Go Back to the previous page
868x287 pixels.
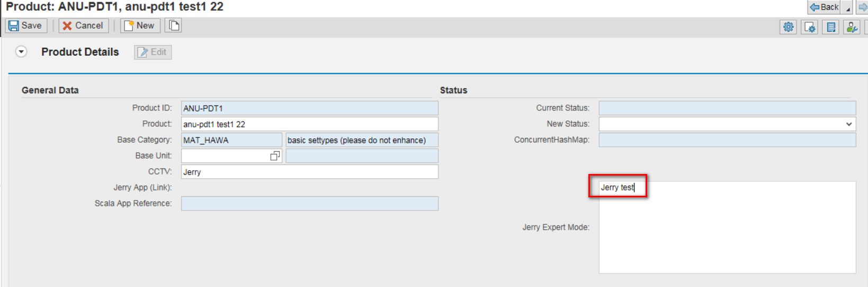pos(824,7)
